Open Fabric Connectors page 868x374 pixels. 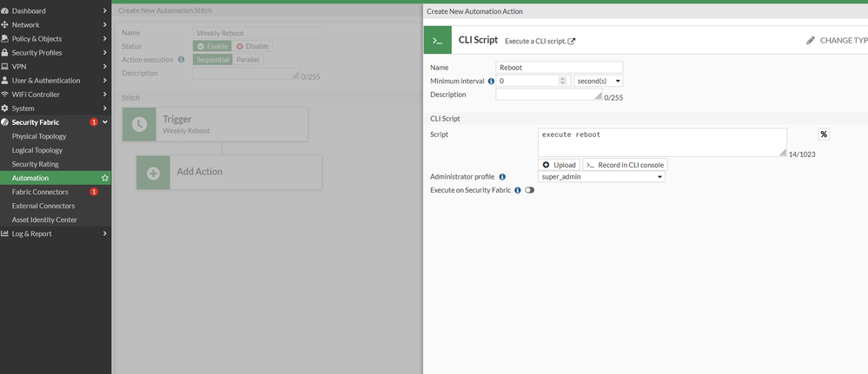pos(40,192)
